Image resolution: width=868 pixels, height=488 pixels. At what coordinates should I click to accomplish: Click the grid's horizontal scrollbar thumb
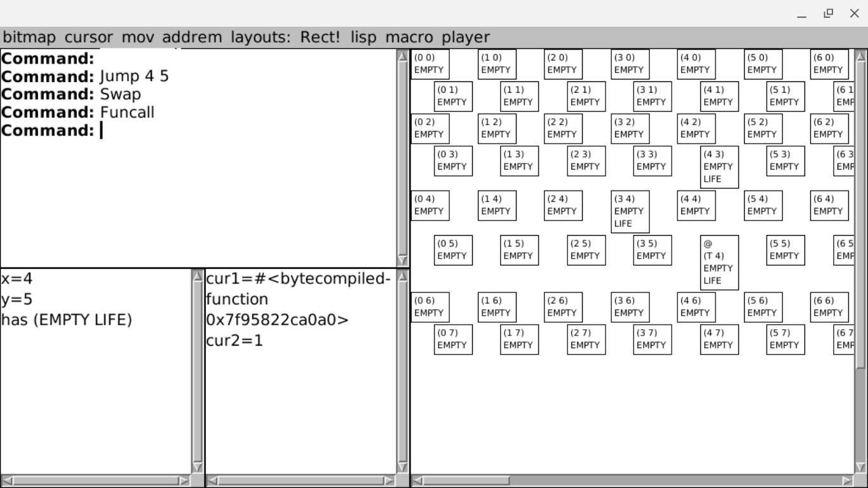point(461,481)
